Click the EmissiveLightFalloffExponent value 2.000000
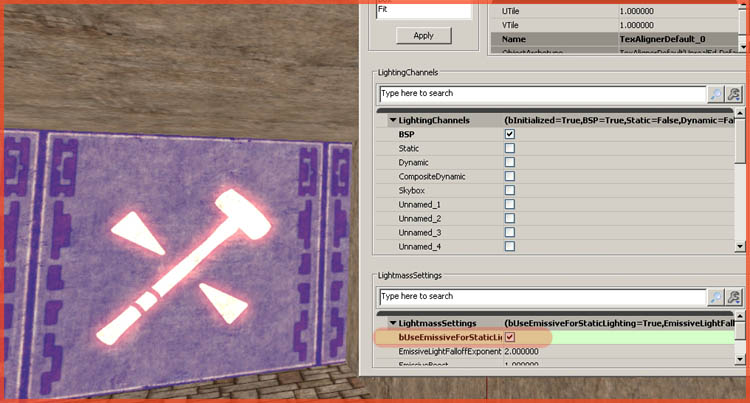The height and width of the screenshot is (403, 750). point(521,351)
